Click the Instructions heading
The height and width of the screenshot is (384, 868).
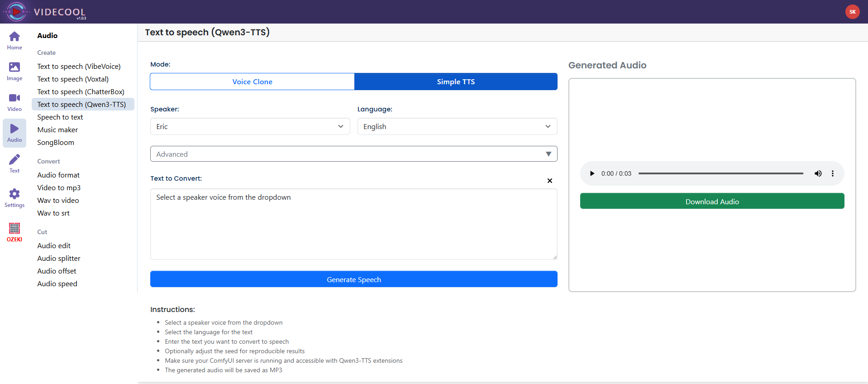pos(172,309)
